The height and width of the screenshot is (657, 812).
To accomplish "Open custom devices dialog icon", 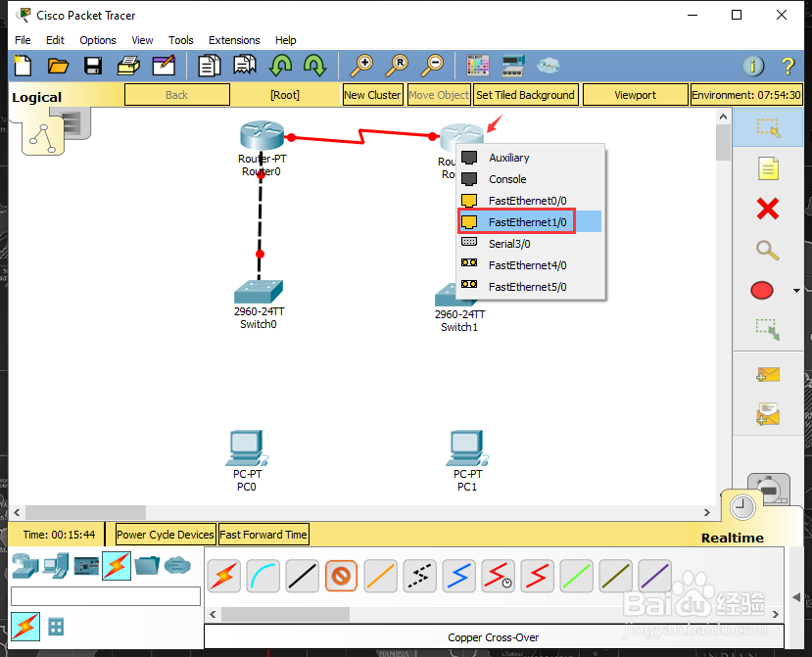I will click(x=513, y=66).
